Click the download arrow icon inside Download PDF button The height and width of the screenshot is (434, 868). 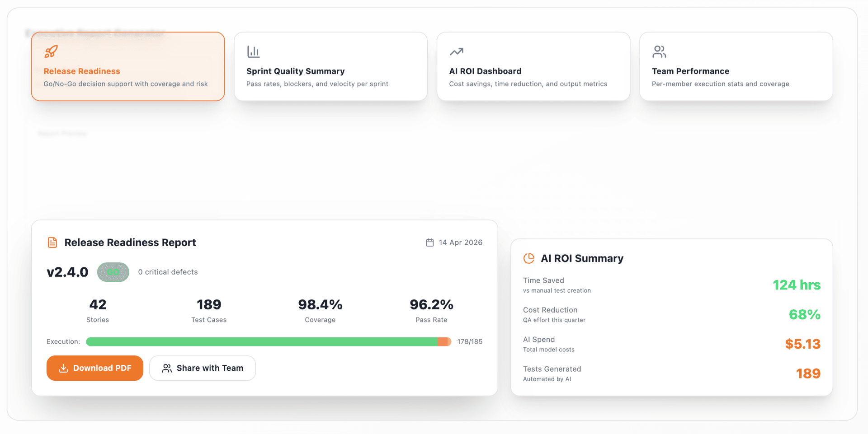pos(64,368)
